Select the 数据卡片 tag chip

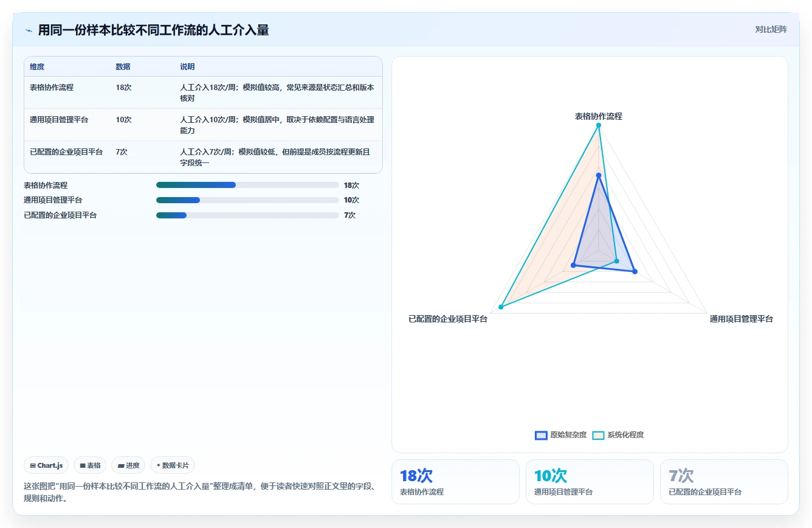[x=173, y=465]
